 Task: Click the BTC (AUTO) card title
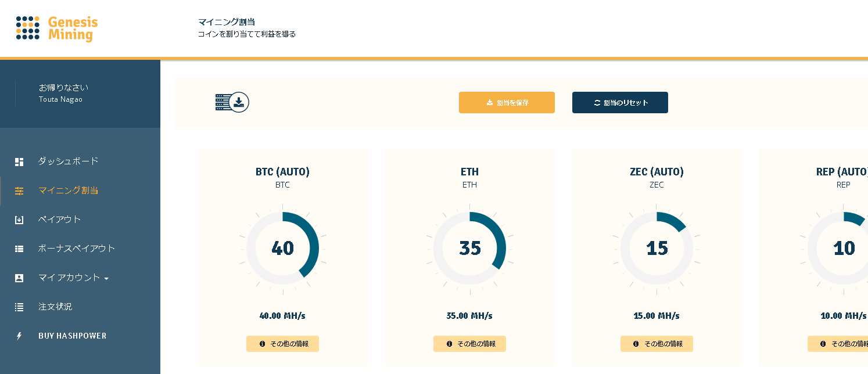[282, 172]
